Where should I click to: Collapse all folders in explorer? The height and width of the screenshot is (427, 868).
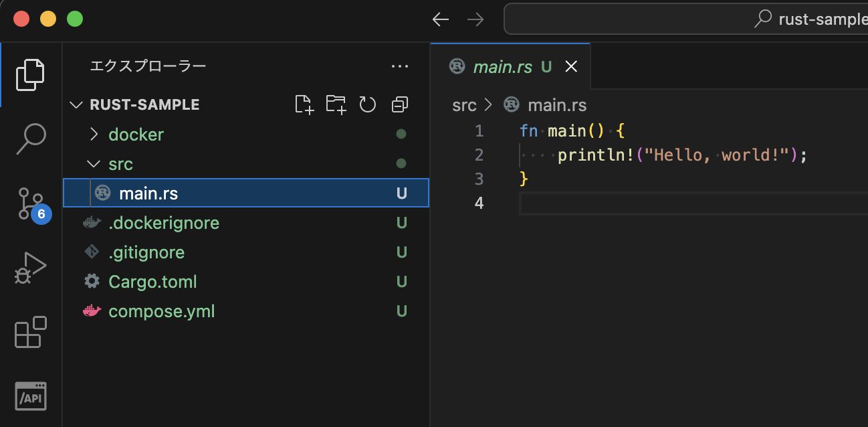point(400,104)
